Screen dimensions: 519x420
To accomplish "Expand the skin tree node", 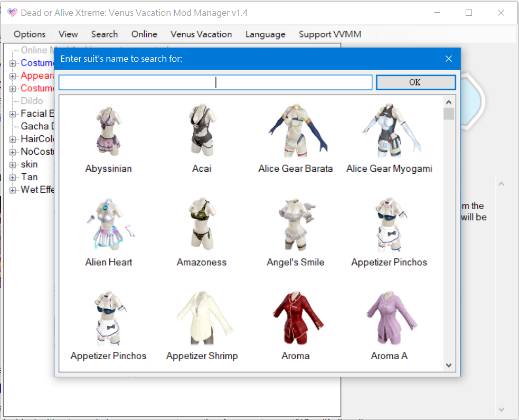I will (13, 165).
